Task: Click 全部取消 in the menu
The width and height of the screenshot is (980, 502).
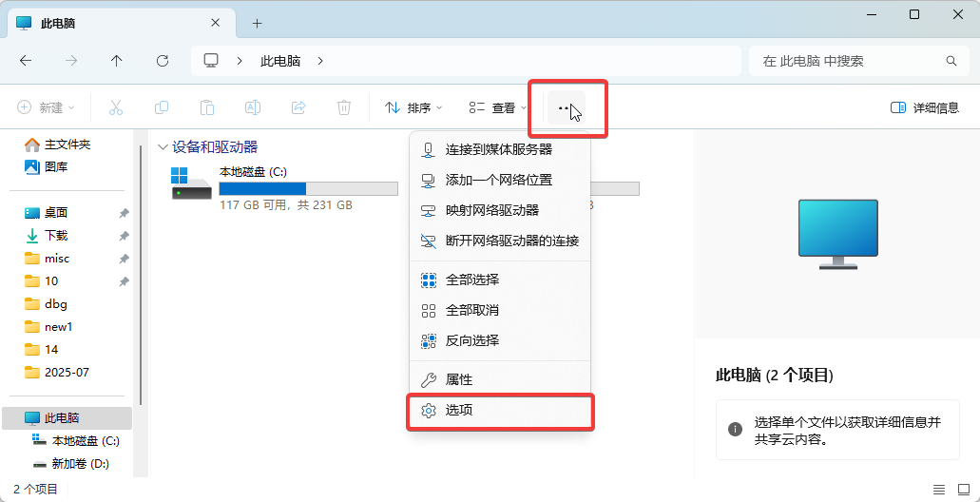Action: 499,310
